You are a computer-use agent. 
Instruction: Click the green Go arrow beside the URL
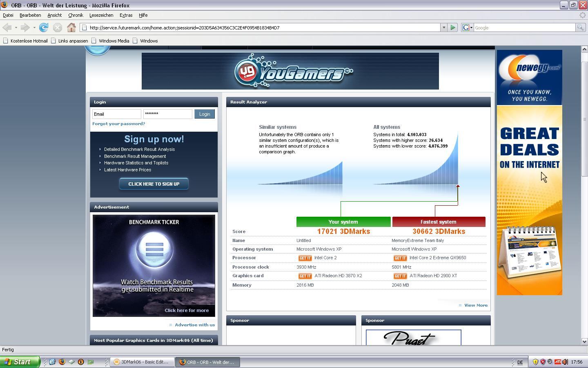coord(453,28)
